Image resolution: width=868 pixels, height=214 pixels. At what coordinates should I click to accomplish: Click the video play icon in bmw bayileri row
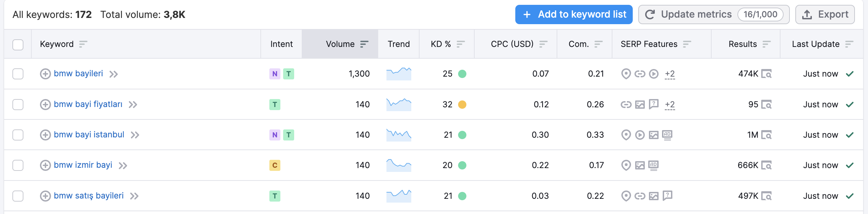[x=654, y=74]
